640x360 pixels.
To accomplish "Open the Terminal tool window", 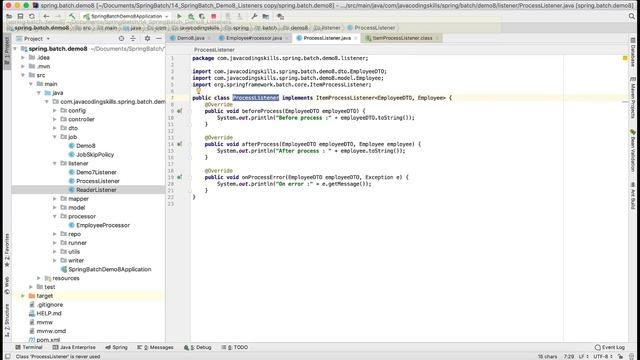I will [x=29, y=347].
